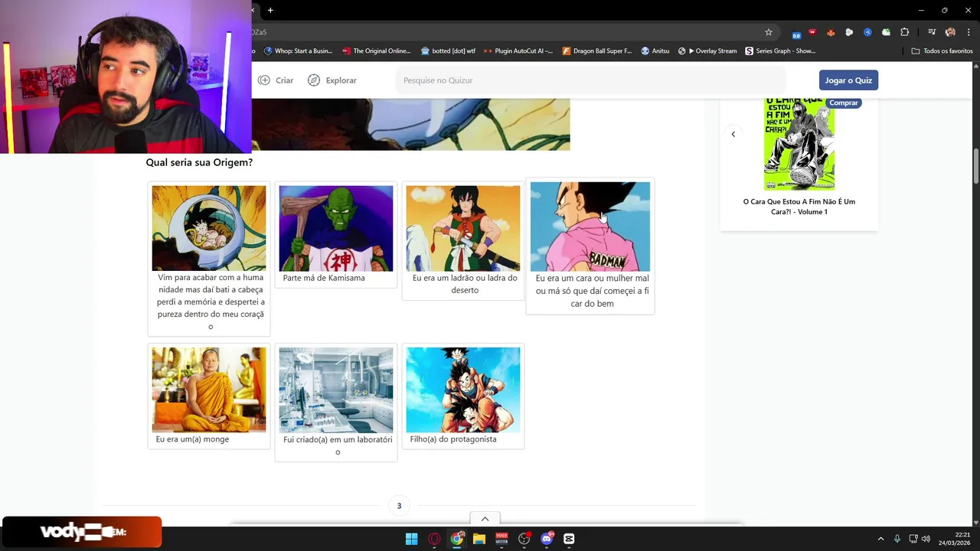Open the Extensions puzzle-piece menu
Image resolution: width=980 pixels, height=551 pixels.
[x=905, y=32]
